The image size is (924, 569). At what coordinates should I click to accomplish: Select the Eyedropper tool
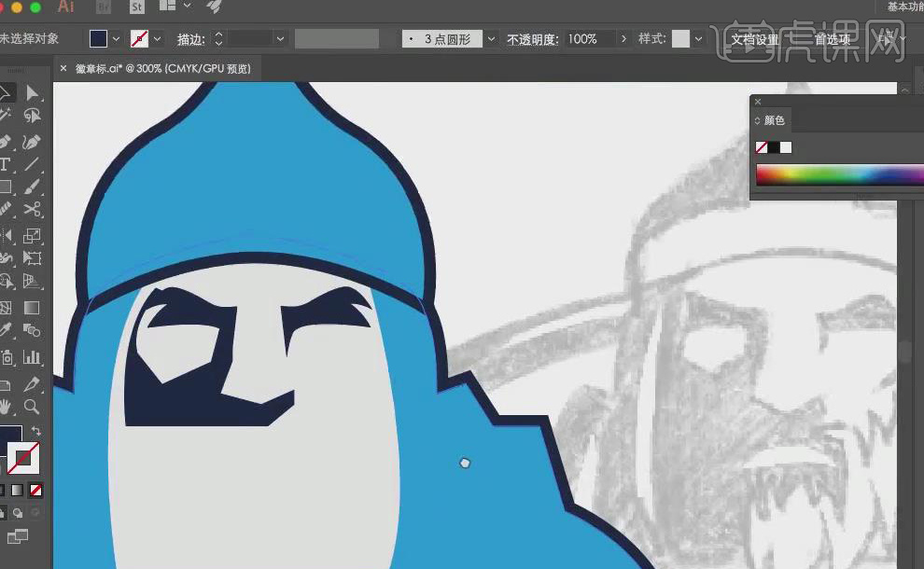6,330
